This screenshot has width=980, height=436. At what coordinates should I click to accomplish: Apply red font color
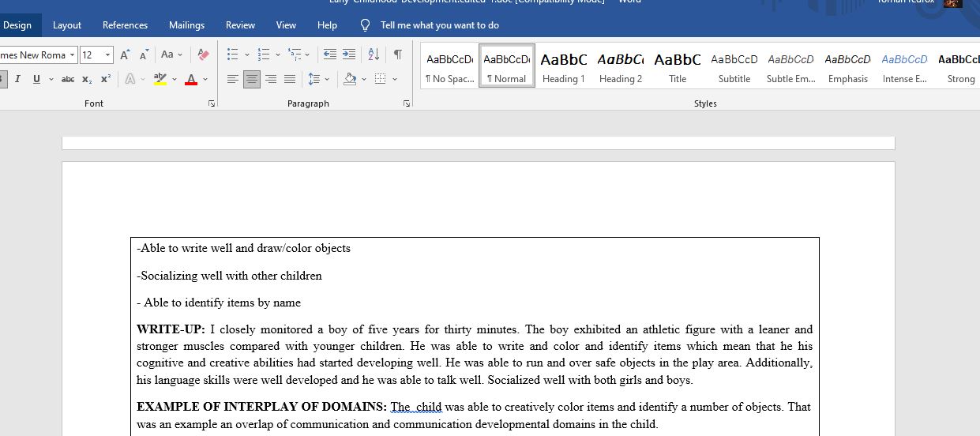click(x=191, y=79)
